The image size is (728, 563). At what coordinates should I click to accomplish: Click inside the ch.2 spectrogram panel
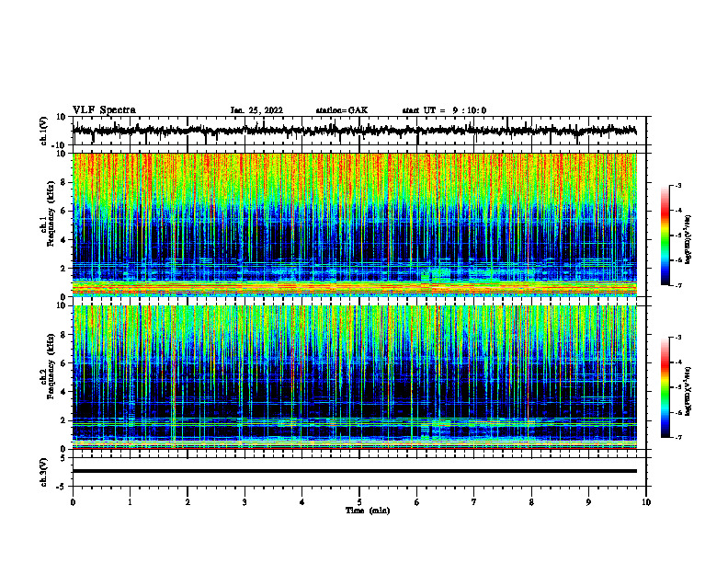354,377
